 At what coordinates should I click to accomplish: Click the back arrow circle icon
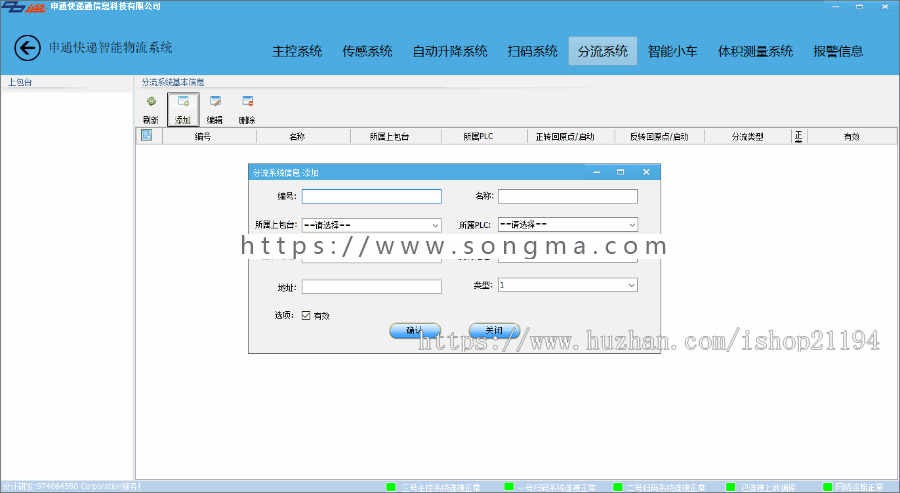point(28,48)
